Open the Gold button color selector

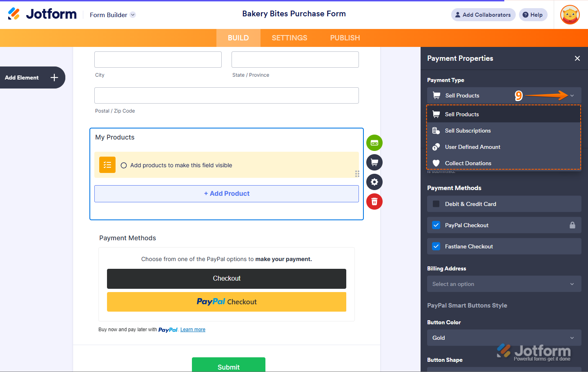[504, 337]
